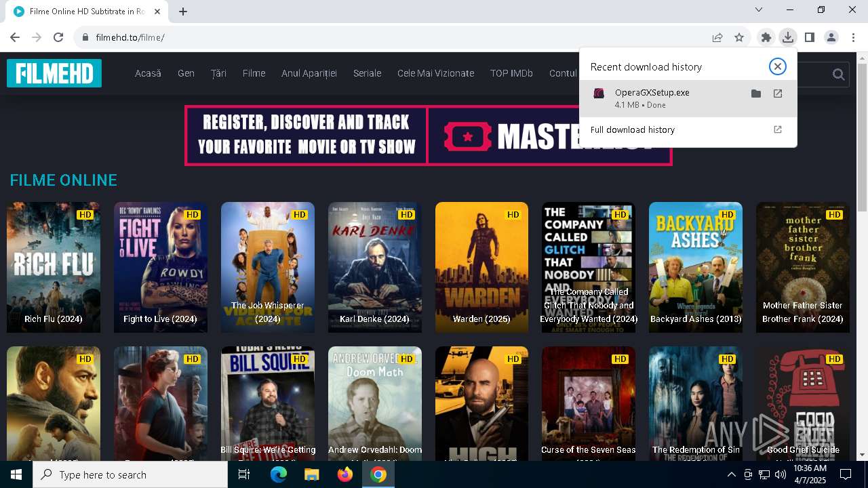Open the Fight to Live (2024) poster
Image resolution: width=868 pixels, height=488 pixels.
click(161, 267)
